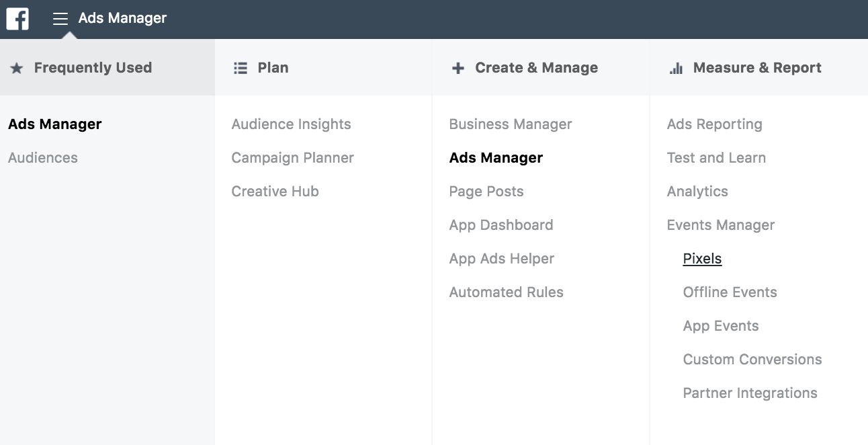This screenshot has height=445, width=868.
Task: Click Audiences in Frequently Used
Action: pos(43,158)
